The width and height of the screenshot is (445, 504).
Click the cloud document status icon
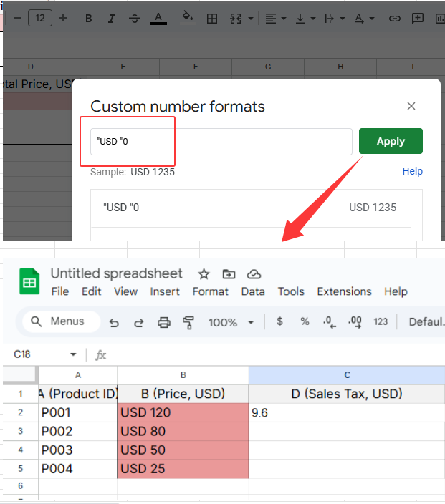pyautogui.click(x=253, y=274)
